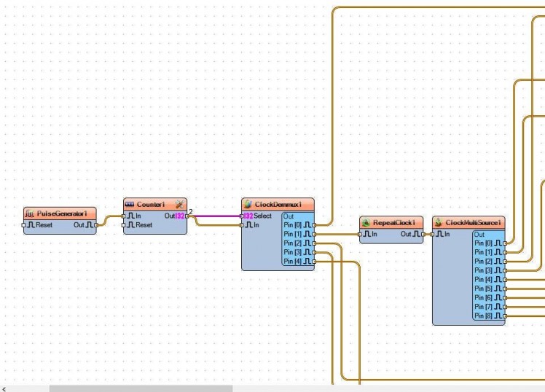545x392 pixels.
Task: Select ClockMultiSource1 Pin [3] output
Action: 505,270
